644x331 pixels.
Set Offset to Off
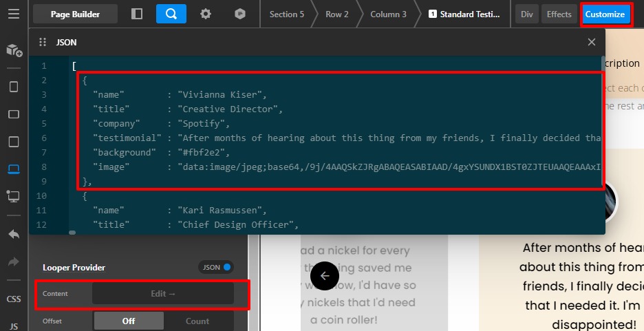(x=129, y=321)
